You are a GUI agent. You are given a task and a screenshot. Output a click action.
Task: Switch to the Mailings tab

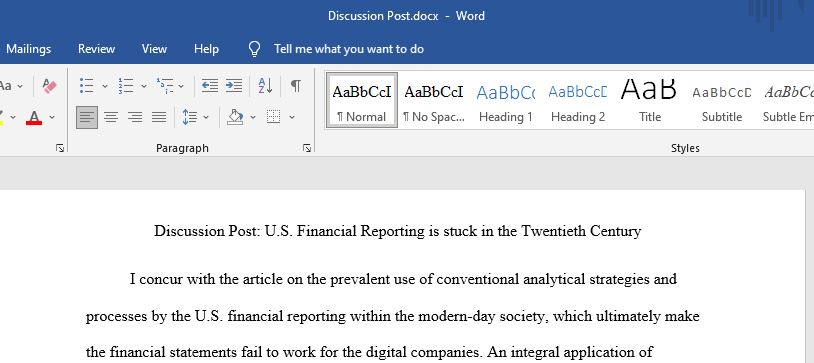tap(29, 49)
